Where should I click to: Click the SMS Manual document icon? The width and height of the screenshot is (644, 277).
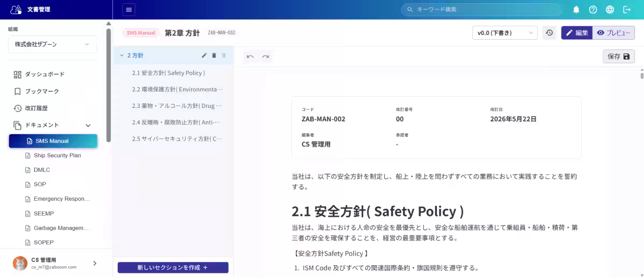point(30,141)
